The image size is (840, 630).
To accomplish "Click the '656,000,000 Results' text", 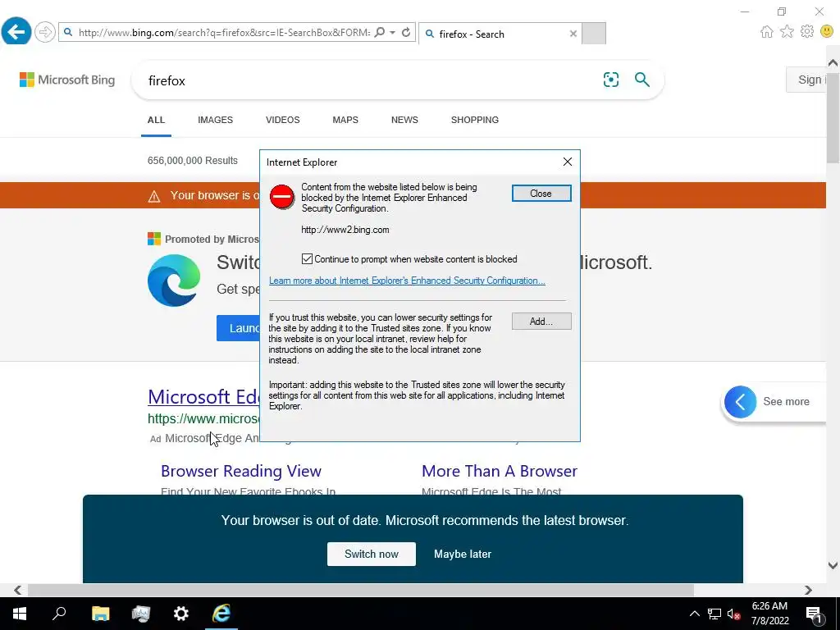I will tap(192, 161).
